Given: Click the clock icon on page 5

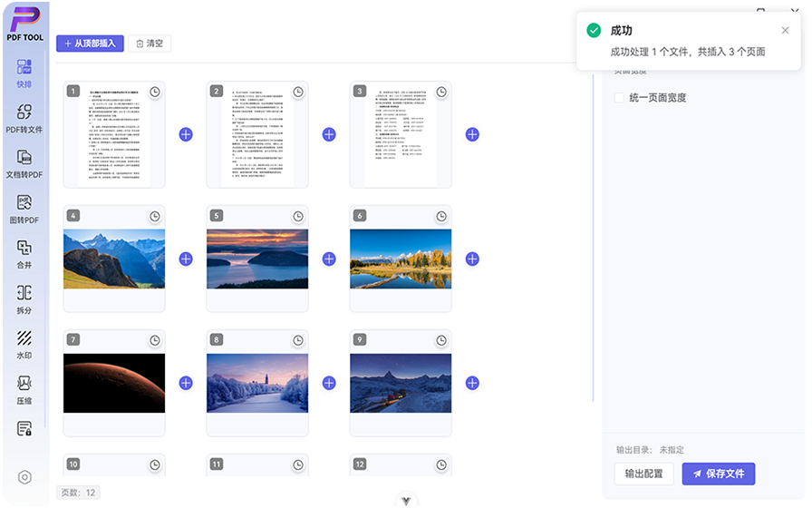Looking at the screenshot, I should 298,216.
